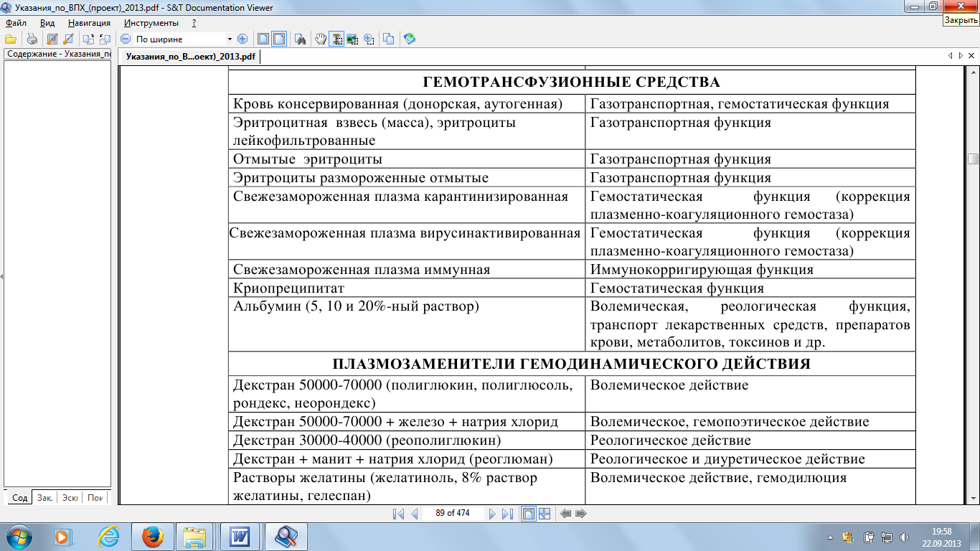Go to the previous page
The height and width of the screenshot is (551, 980).
point(414,514)
